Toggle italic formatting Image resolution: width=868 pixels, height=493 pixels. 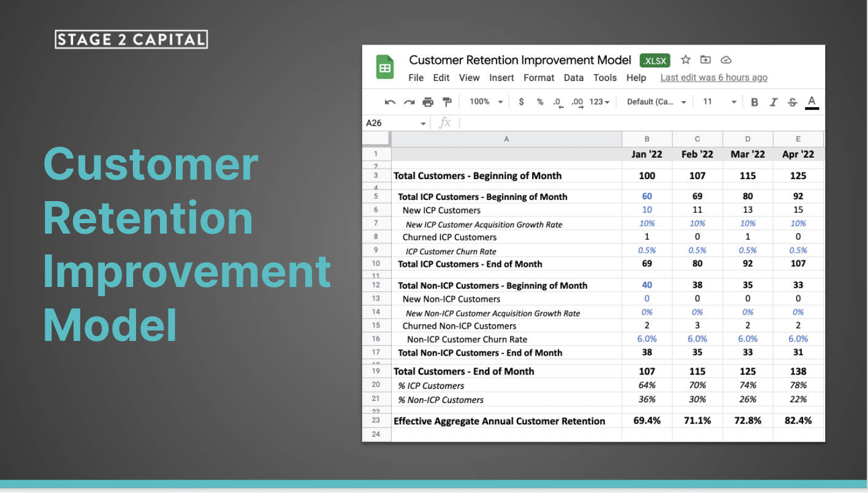(774, 102)
